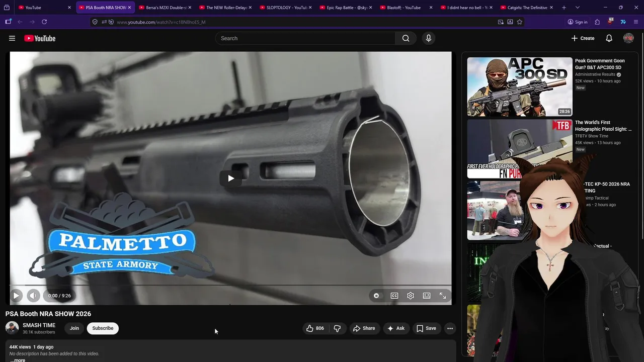
Task: Expand the description with ...more
Action: (x=18, y=360)
